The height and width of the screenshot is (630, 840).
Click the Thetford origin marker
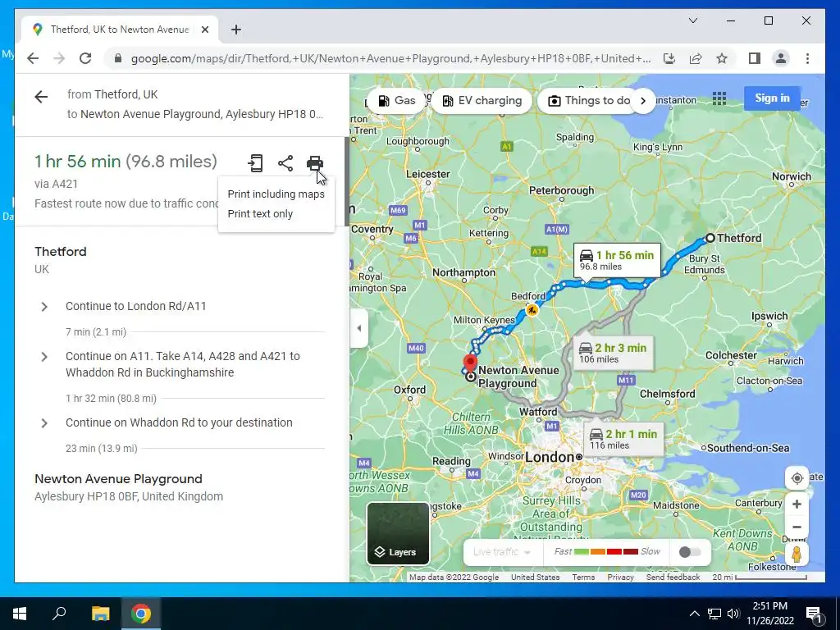pyautogui.click(x=710, y=238)
